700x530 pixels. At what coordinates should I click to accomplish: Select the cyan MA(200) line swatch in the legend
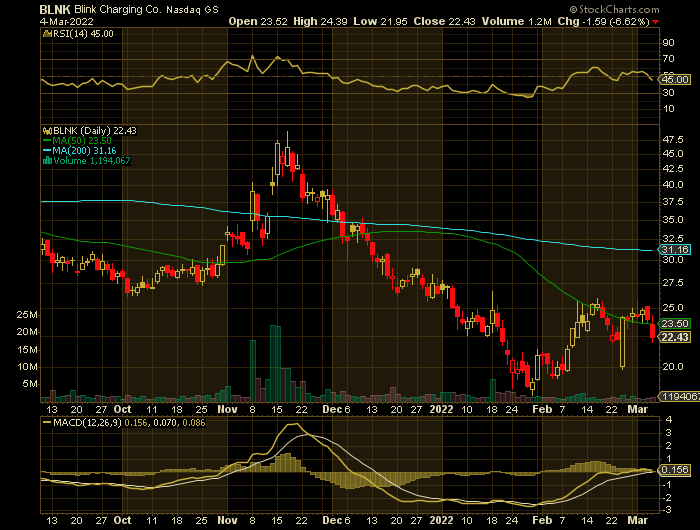coord(47,150)
